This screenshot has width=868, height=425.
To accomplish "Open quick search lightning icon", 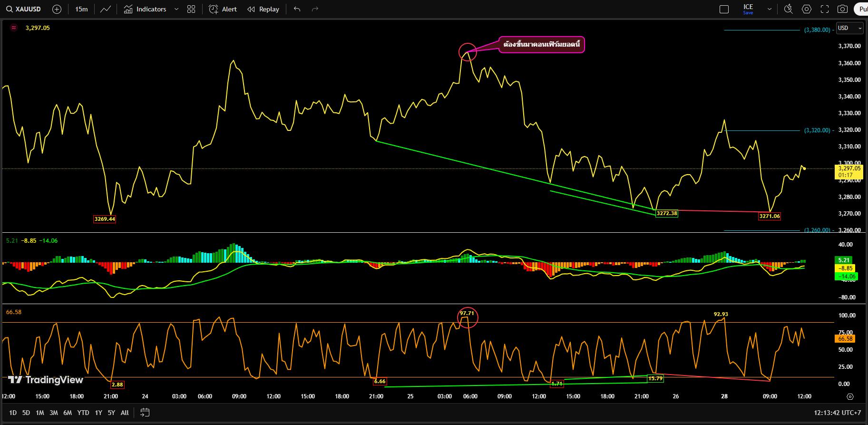I will [788, 9].
